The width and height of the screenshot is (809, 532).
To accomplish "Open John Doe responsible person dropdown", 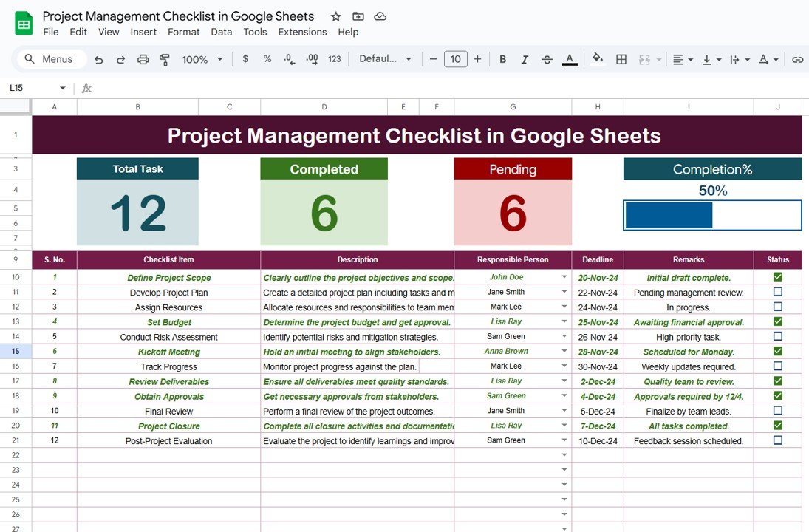I will [564, 277].
